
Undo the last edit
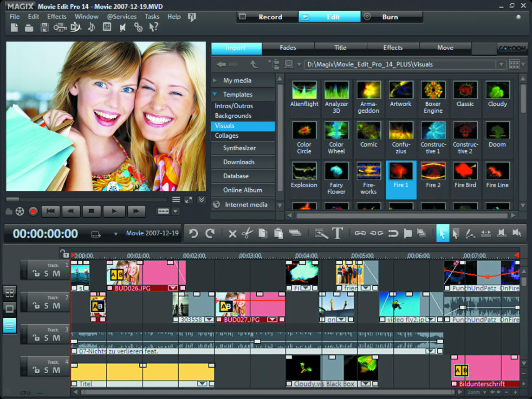coord(194,233)
